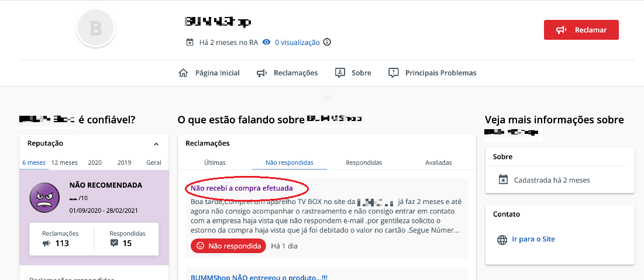Screen dimensions: 644x280
Task: Click the globe icon in Contato card
Action: [502, 240]
